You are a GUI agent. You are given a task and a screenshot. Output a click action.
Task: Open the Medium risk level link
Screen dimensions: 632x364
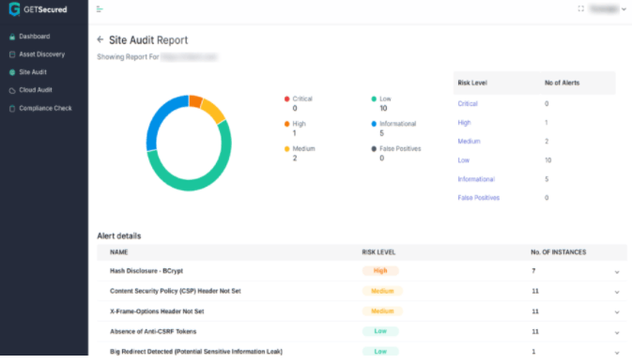tap(469, 142)
